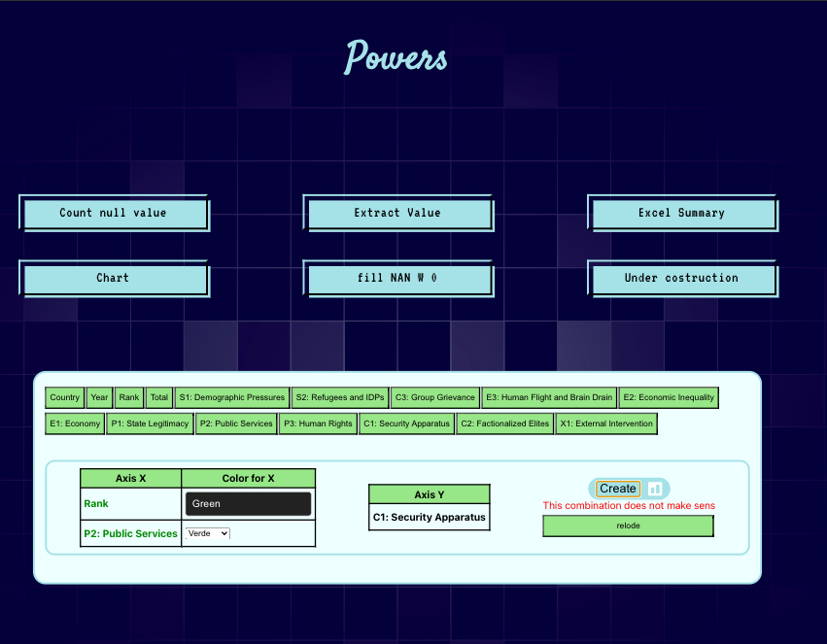Open the Chart section
This screenshot has height=644, width=827.
coord(114,279)
